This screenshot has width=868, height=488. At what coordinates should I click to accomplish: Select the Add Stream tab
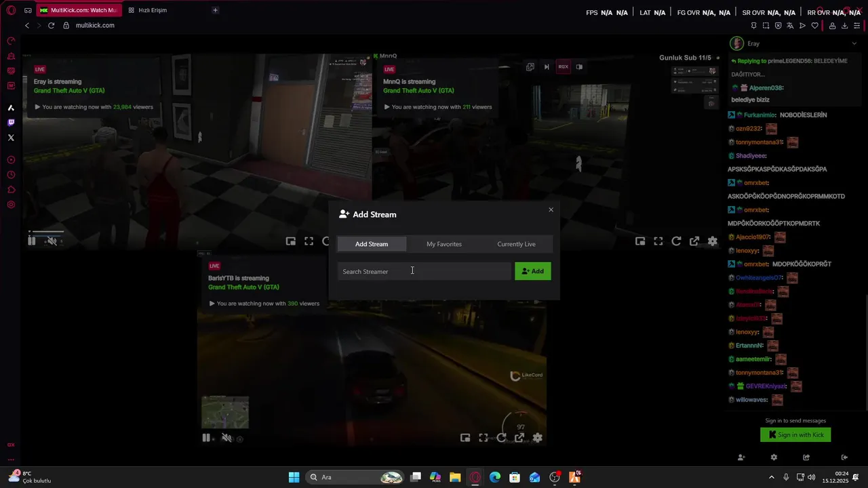coord(372,244)
